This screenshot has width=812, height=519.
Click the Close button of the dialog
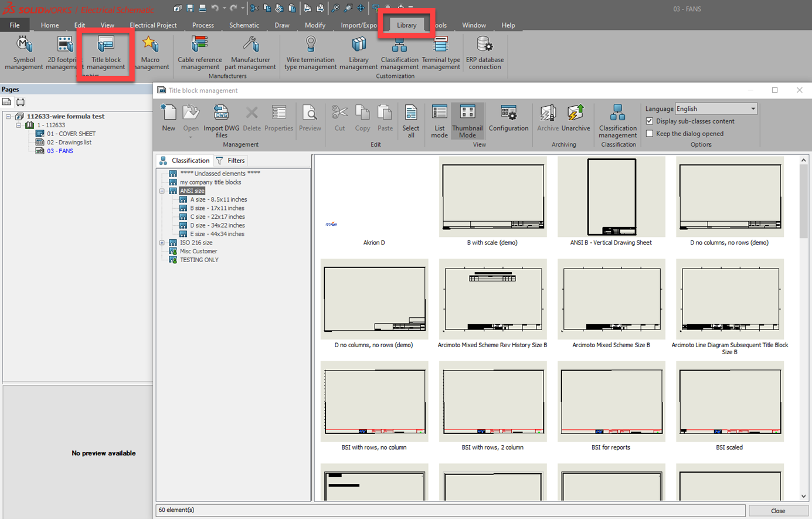(x=777, y=511)
